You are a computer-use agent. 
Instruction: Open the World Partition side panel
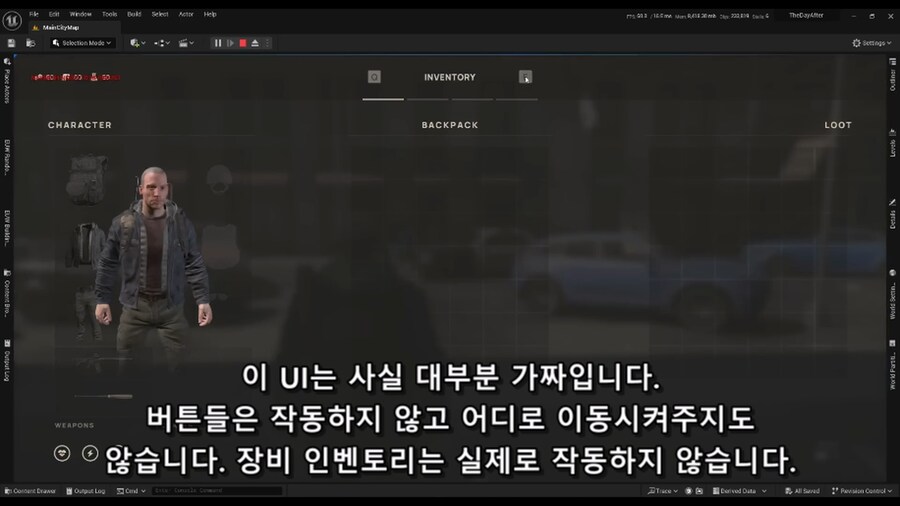(893, 365)
